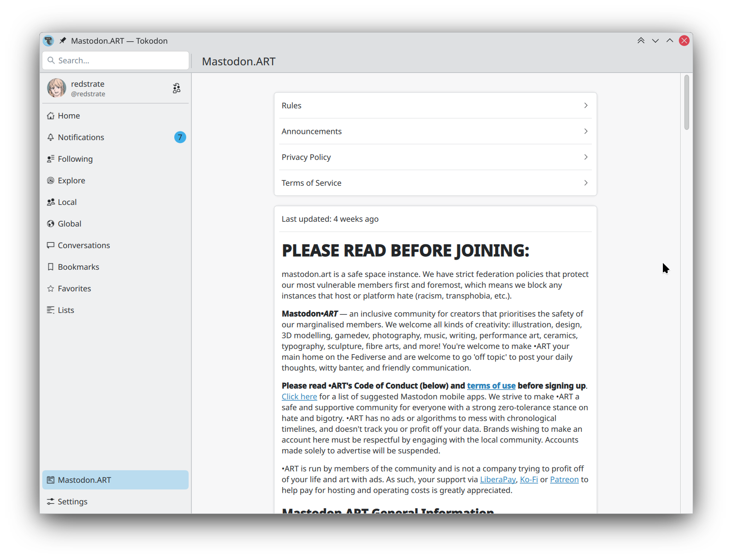Screen dimensions: 732x560
Task: Open the Terms of Service row
Action: point(435,183)
